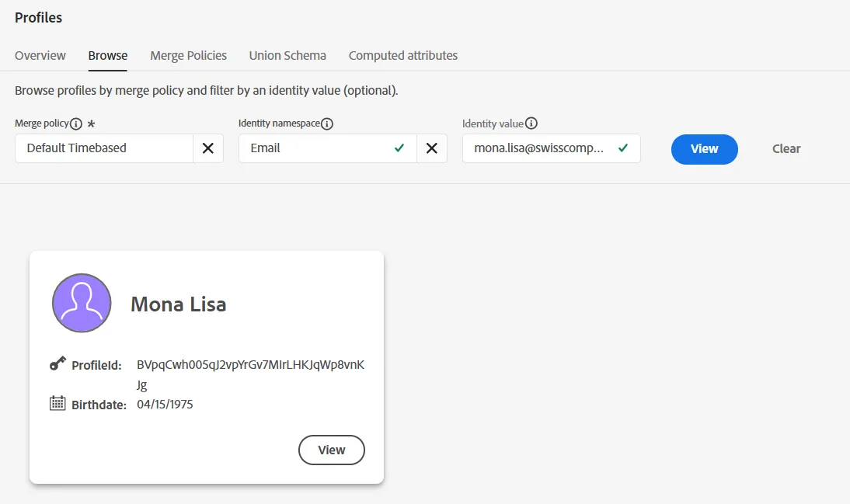Open the Computed attributes tab
Screen dimensions: 850x504
click(x=402, y=56)
